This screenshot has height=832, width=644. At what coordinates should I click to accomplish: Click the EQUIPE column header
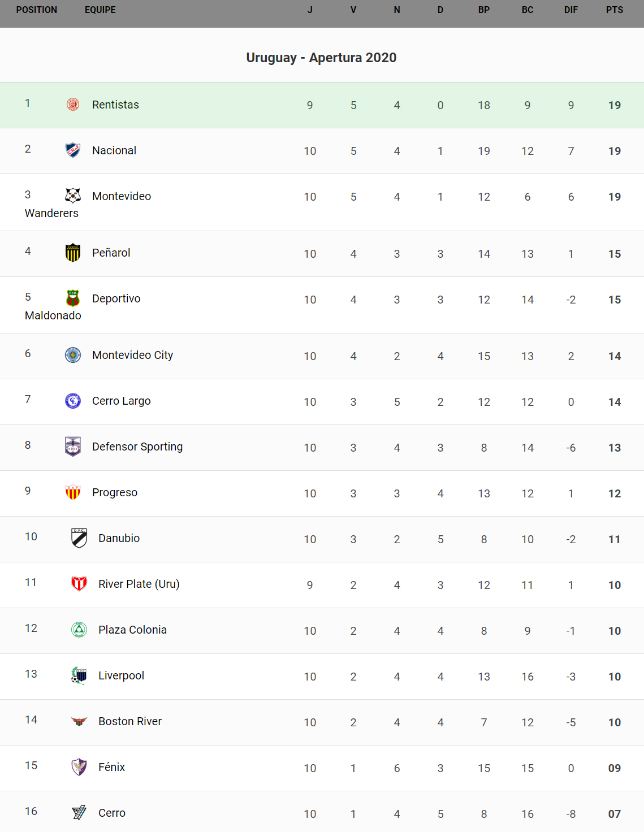(x=100, y=10)
